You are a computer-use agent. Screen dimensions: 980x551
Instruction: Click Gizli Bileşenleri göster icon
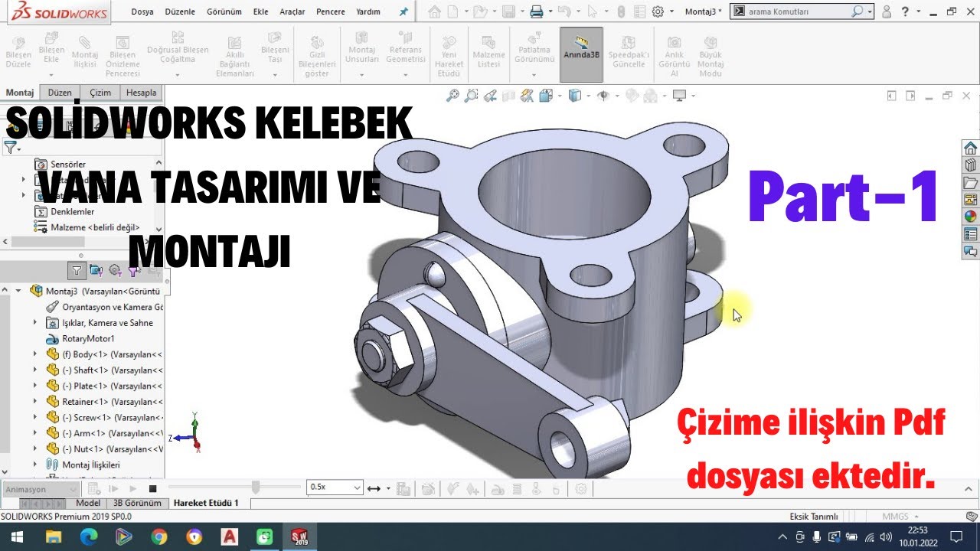click(317, 44)
